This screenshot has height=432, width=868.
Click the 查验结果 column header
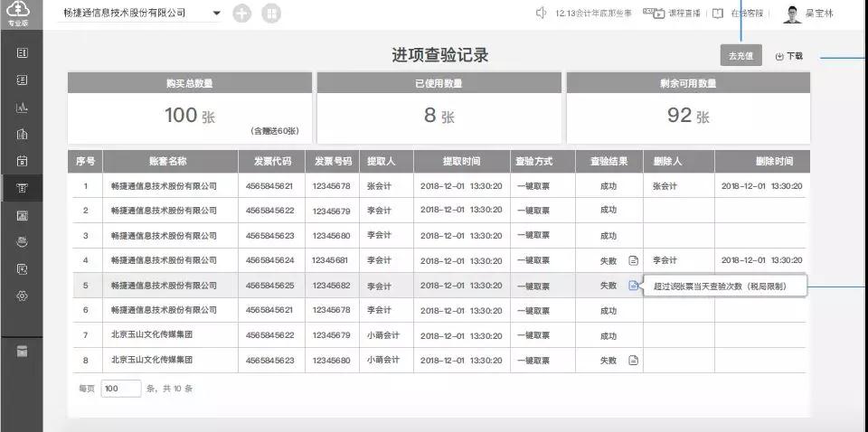point(609,161)
